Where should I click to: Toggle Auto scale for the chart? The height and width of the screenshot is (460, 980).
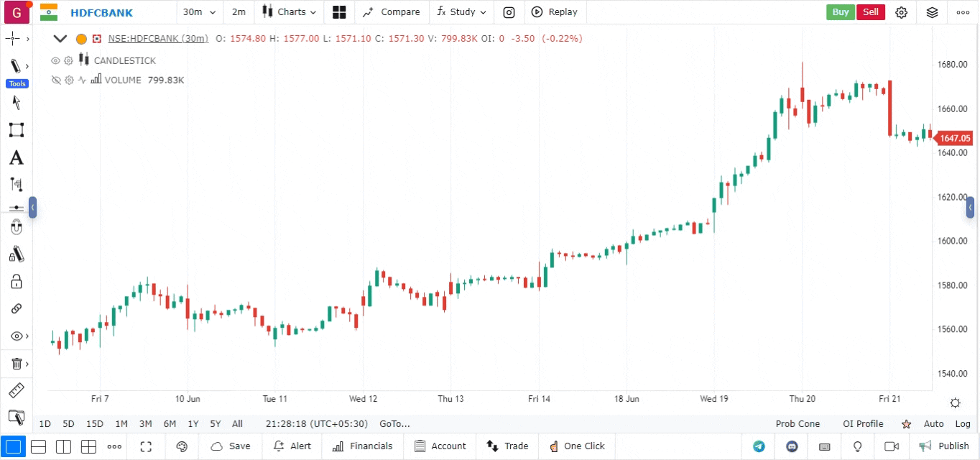[933, 424]
